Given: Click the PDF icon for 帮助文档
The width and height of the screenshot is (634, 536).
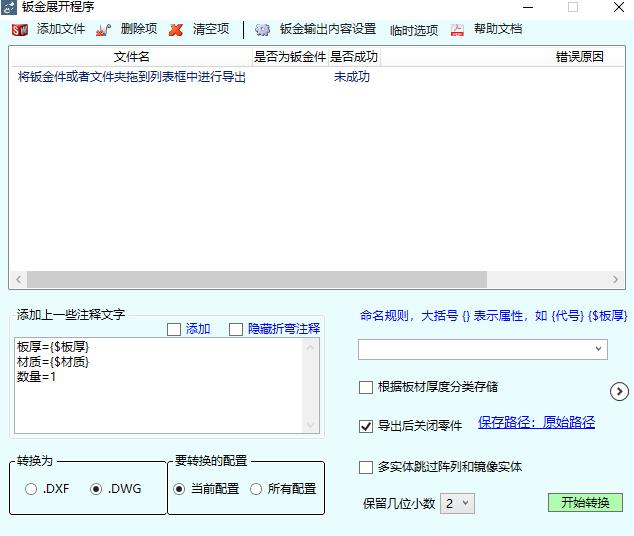Looking at the screenshot, I should point(457,30).
